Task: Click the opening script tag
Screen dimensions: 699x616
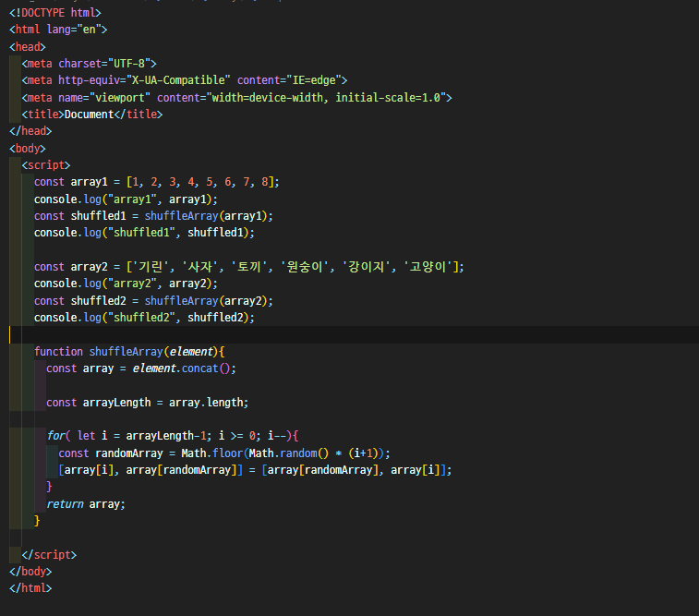Action: [x=46, y=165]
